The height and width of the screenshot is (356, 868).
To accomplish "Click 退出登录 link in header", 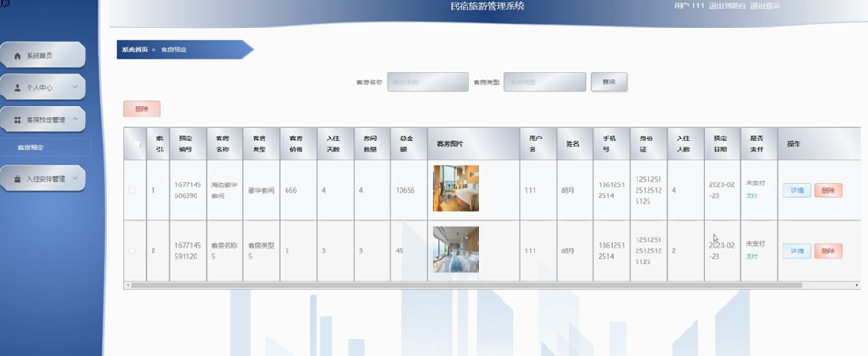I will pos(765,6).
